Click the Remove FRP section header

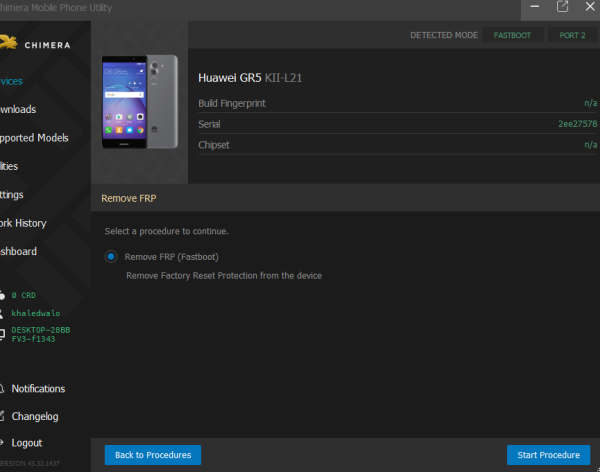click(x=129, y=198)
